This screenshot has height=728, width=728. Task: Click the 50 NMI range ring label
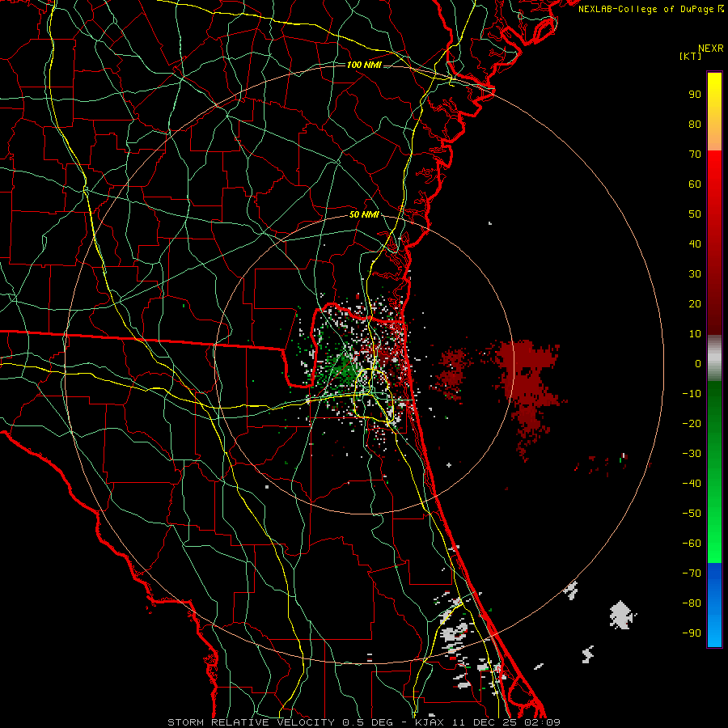364,214
